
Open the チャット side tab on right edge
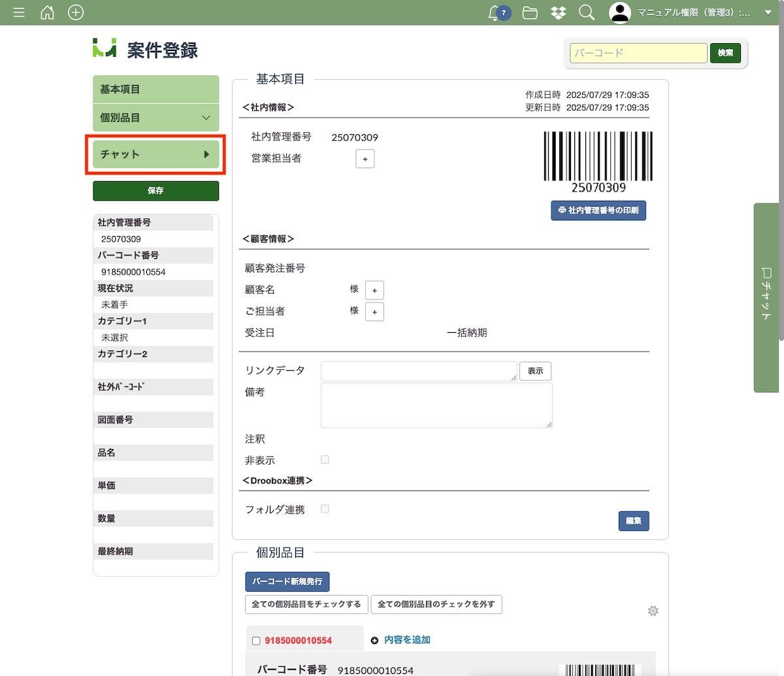click(767, 297)
